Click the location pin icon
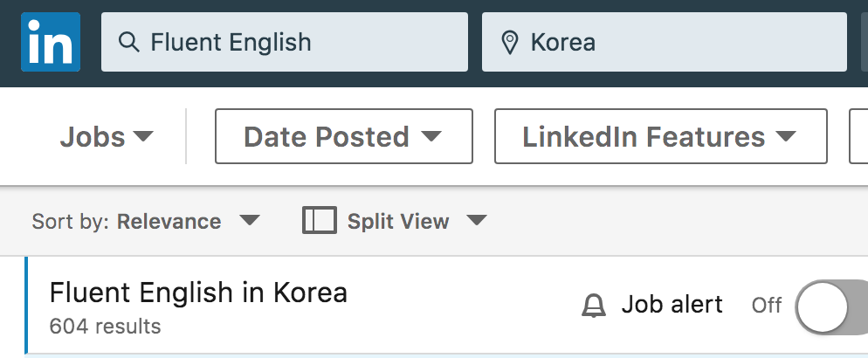This screenshot has height=358, width=868. pyautogui.click(x=509, y=43)
